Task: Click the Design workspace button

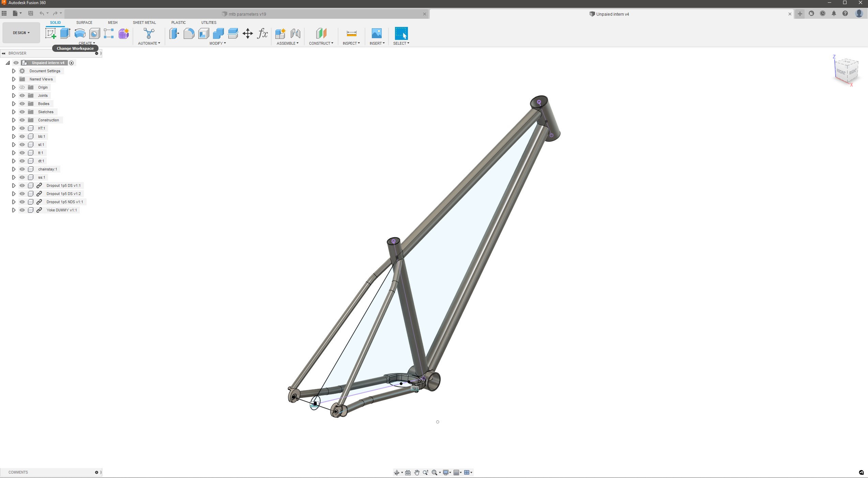Action: point(21,33)
